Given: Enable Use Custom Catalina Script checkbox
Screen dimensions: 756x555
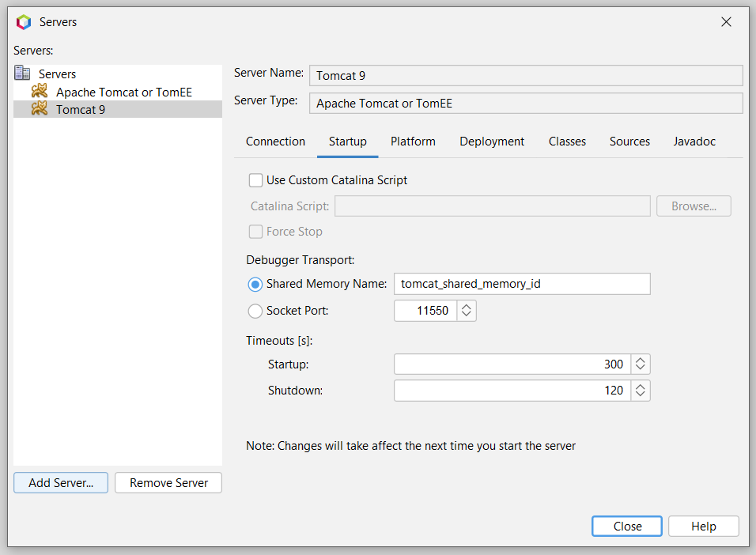Looking at the screenshot, I should pyautogui.click(x=255, y=180).
